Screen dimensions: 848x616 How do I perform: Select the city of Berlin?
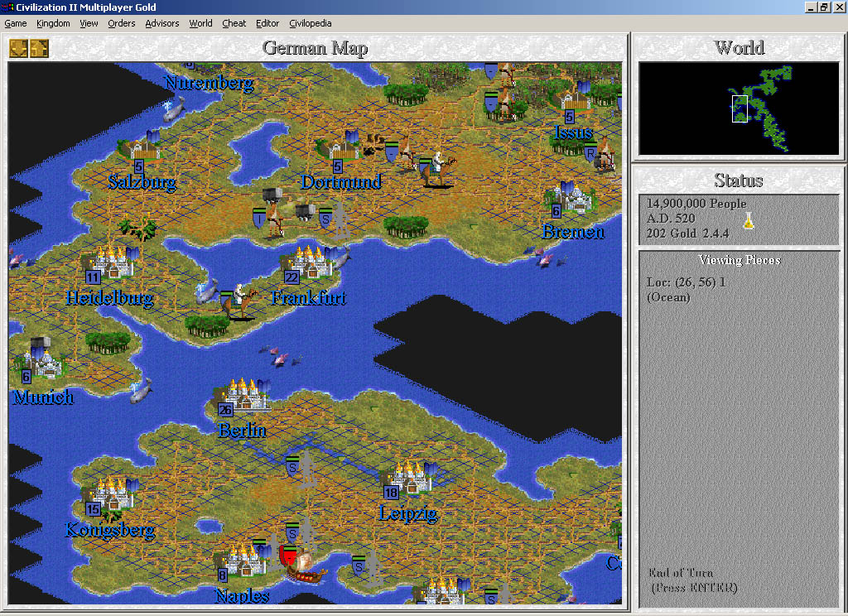(x=243, y=395)
